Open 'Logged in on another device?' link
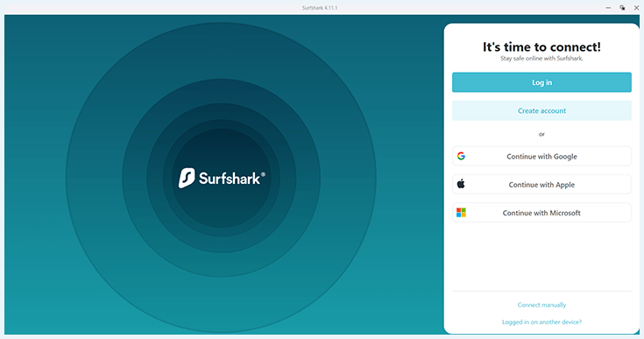The height and width of the screenshot is (339, 644). (541, 321)
